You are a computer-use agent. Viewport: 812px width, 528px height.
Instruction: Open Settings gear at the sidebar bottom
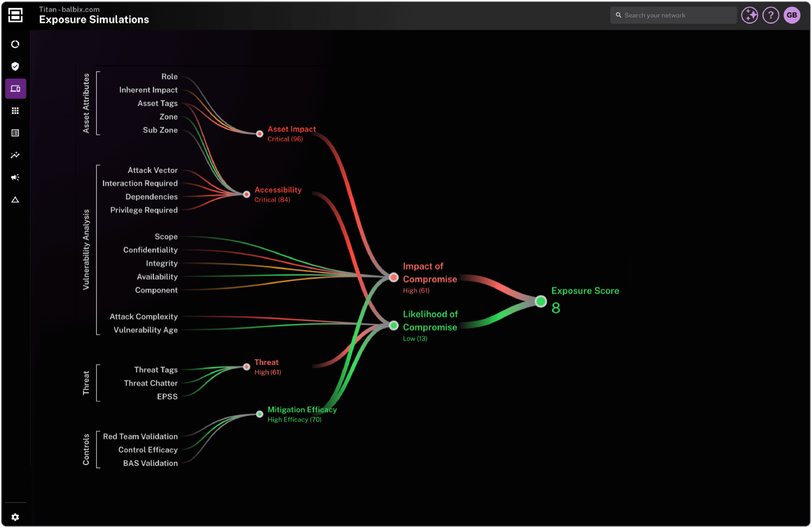(15, 517)
